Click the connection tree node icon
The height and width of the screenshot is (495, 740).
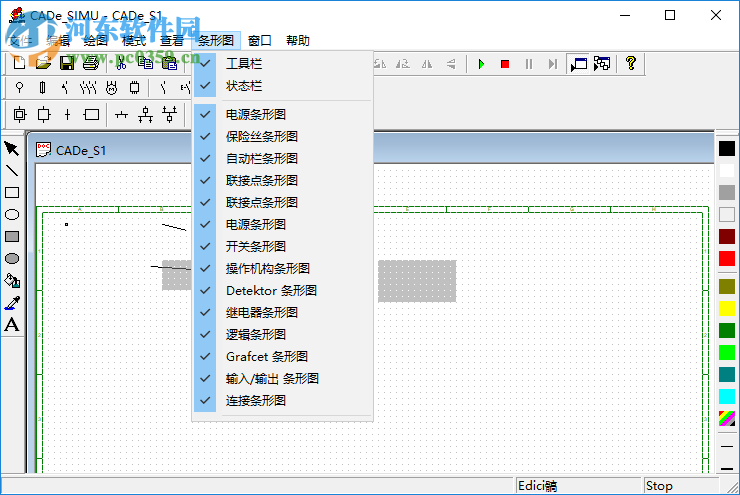pyautogui.click(x=145, y=115)
